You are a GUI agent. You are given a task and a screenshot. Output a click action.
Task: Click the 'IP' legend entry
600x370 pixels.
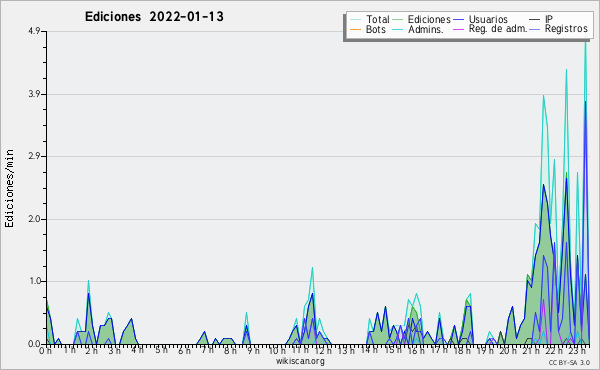(541, 19)
